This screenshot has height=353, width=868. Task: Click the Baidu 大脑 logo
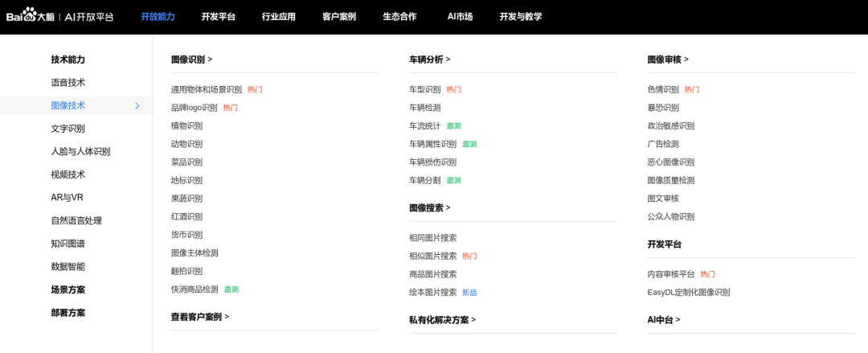[x=31, y=16]
